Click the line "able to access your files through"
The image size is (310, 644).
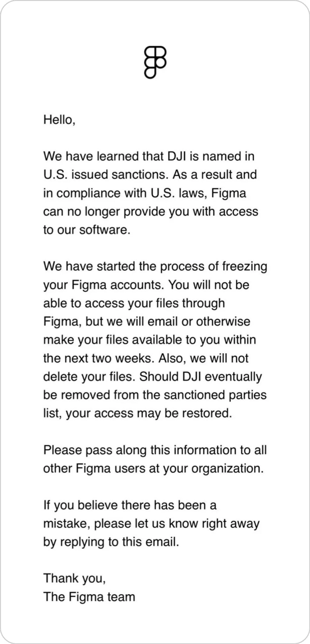pyautogui.click(x=134, y=303)
